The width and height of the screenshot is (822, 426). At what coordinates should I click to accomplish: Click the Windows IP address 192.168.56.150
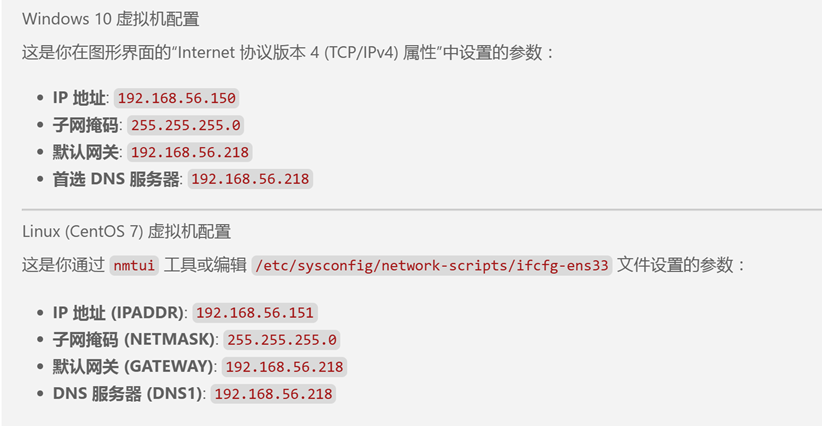tap(177, 98)
